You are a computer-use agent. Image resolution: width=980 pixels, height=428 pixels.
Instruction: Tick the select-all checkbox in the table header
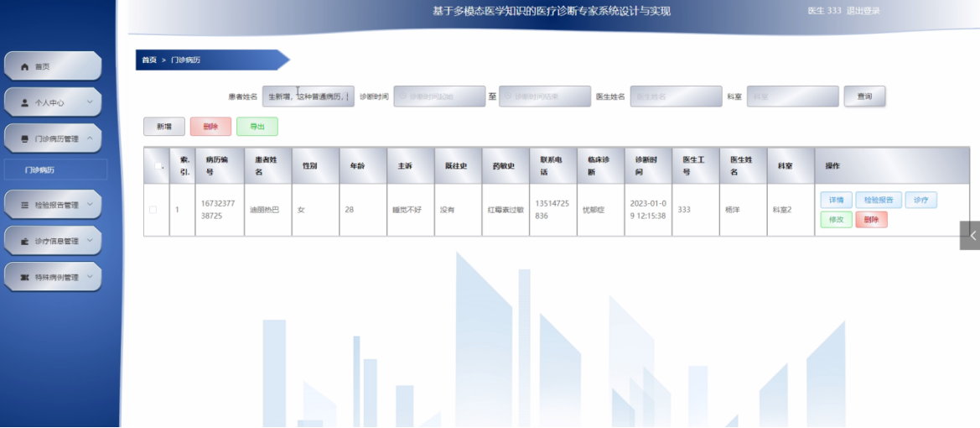(158, 165)
